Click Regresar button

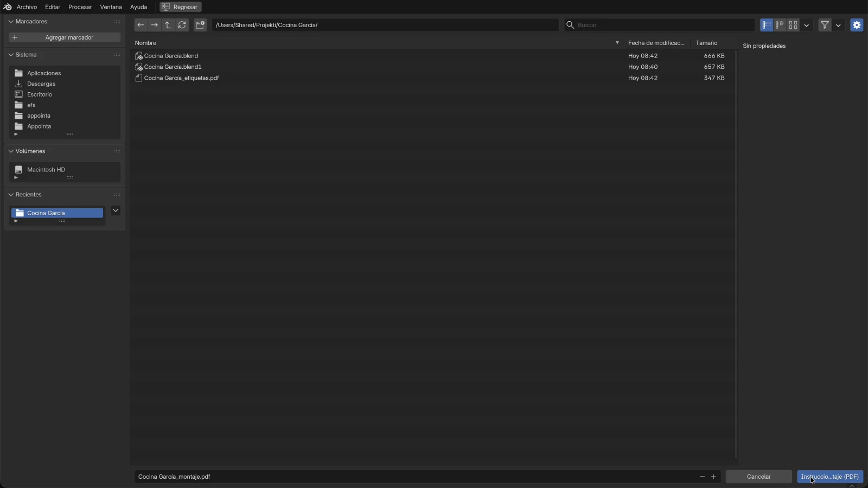(181, 7)
